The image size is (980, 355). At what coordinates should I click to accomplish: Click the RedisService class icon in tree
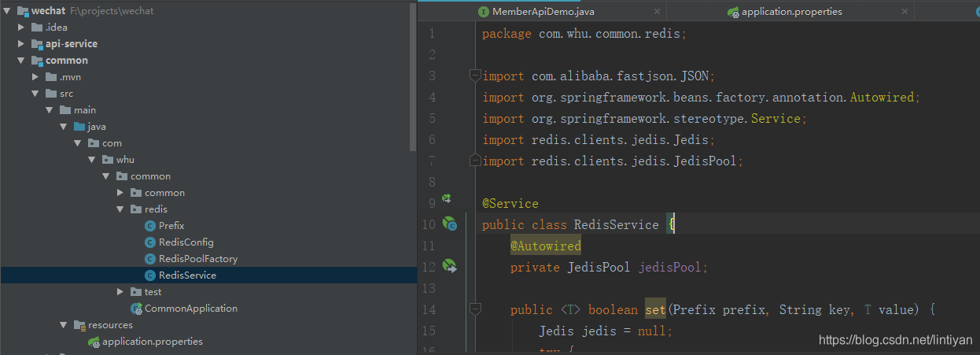click(x=150, y=275)
